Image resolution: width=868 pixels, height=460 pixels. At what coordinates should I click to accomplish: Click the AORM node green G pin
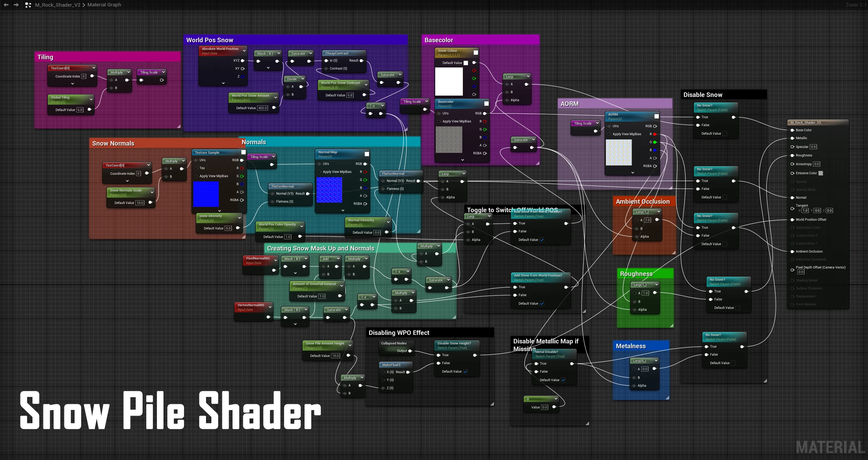(x=655, y=142)
